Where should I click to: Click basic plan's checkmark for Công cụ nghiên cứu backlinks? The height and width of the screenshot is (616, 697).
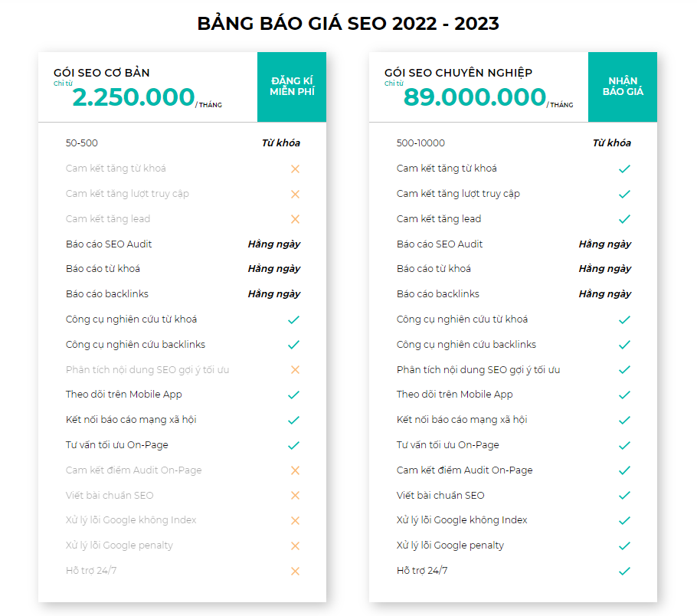pyautogui.click(x=293, y=345)
